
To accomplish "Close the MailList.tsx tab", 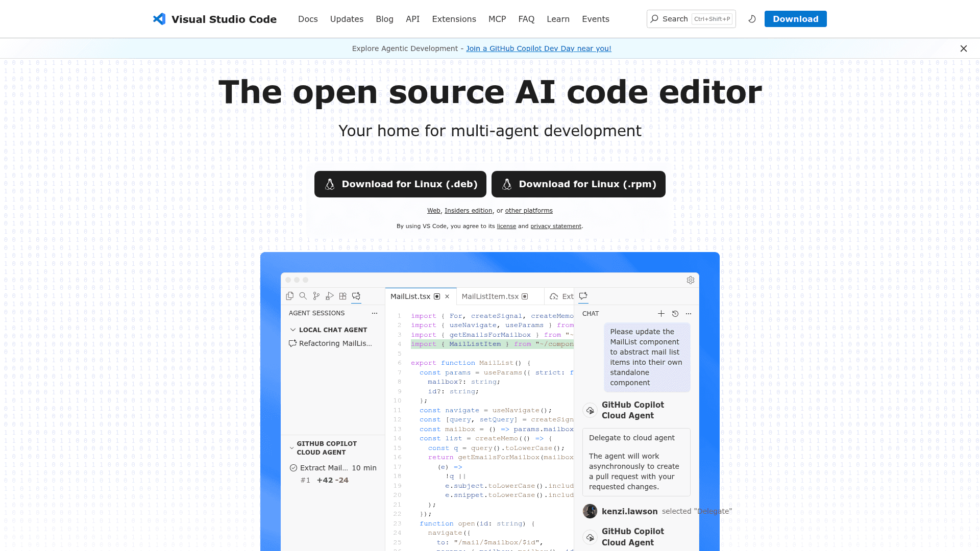I will [447, 296].
